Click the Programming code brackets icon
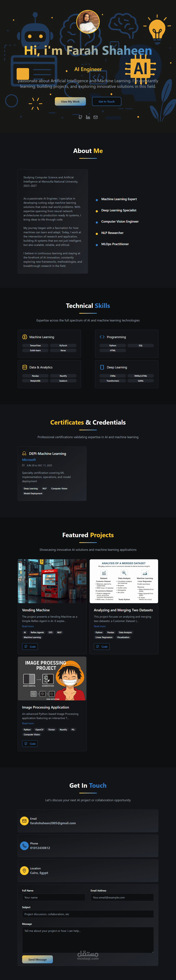176x980 pixels. (x=102, y=337)
